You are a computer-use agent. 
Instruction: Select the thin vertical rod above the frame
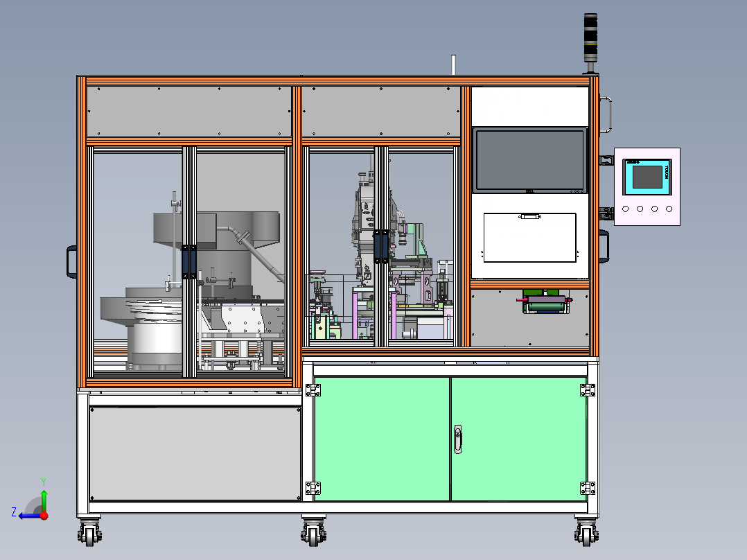[x=453, y=65]
